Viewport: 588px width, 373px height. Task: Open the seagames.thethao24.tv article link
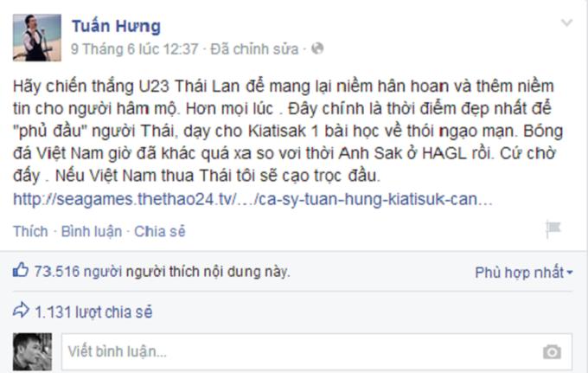(252, 199)
